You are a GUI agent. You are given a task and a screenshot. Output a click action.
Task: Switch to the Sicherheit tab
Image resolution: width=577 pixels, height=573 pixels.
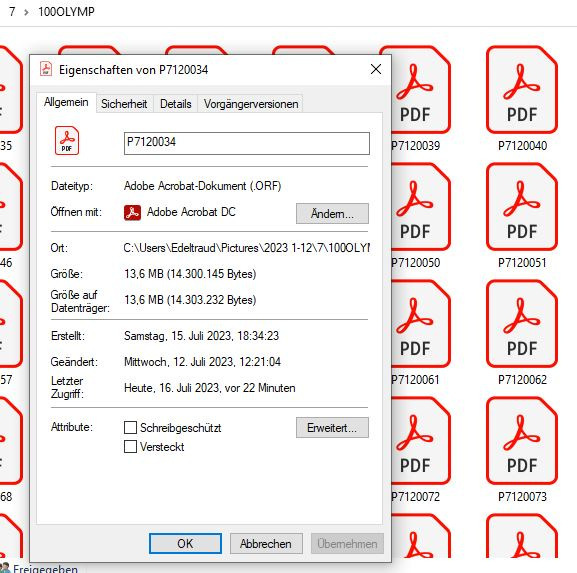pos(124,104)
